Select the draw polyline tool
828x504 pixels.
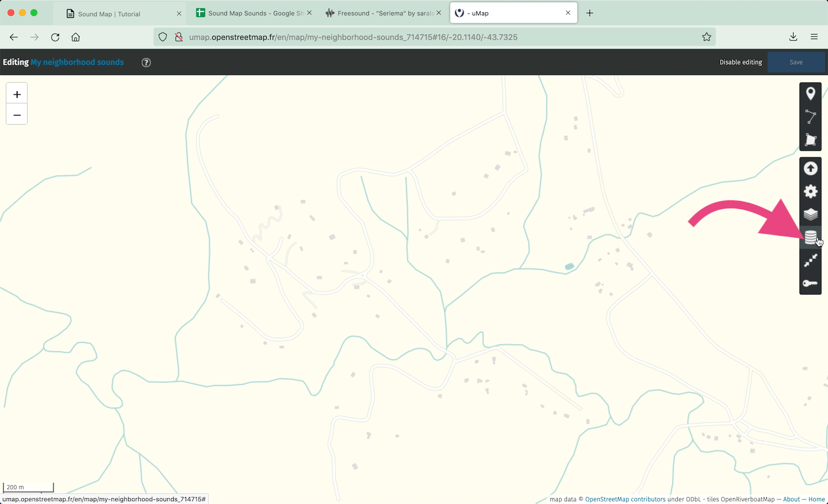point(810,117)
